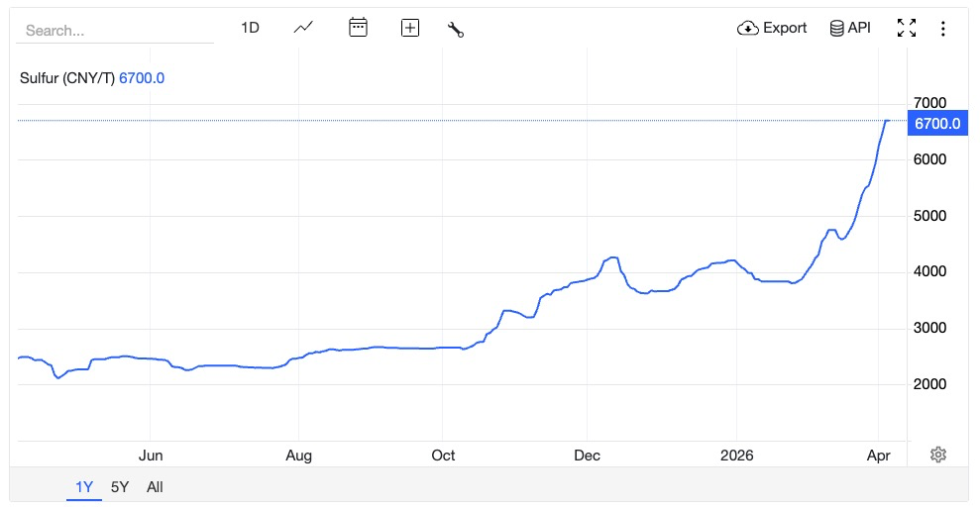Viewport: 980px width, 509px height.
Task: Click the 6700.0 value in the legend
Action: [x=142, y=78]
